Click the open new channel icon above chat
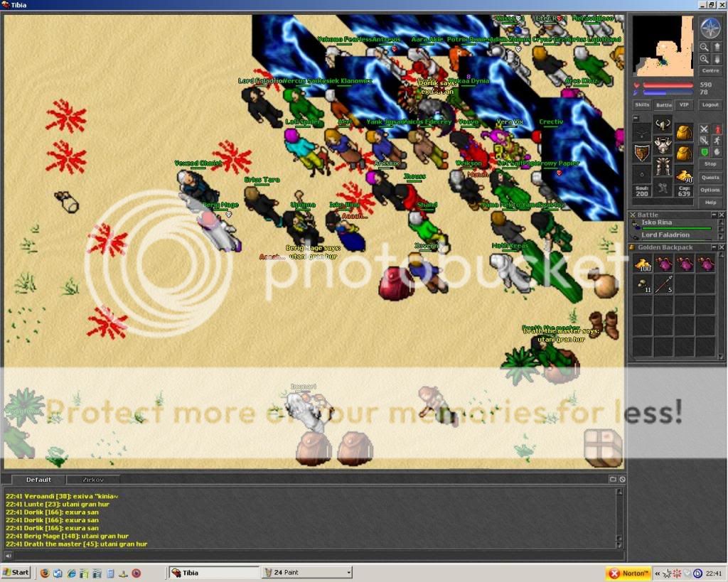The height and width of the screenshot is (582, 728). point(612,480)
